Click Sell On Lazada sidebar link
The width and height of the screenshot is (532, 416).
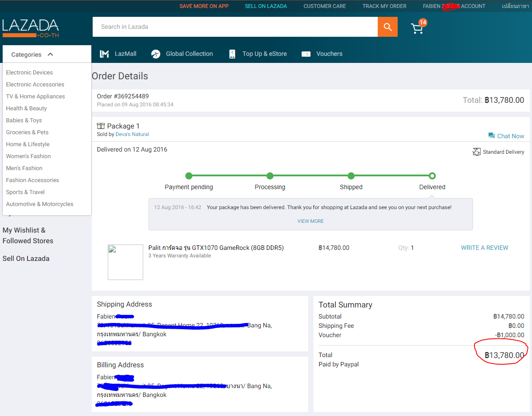pos(26,259)
